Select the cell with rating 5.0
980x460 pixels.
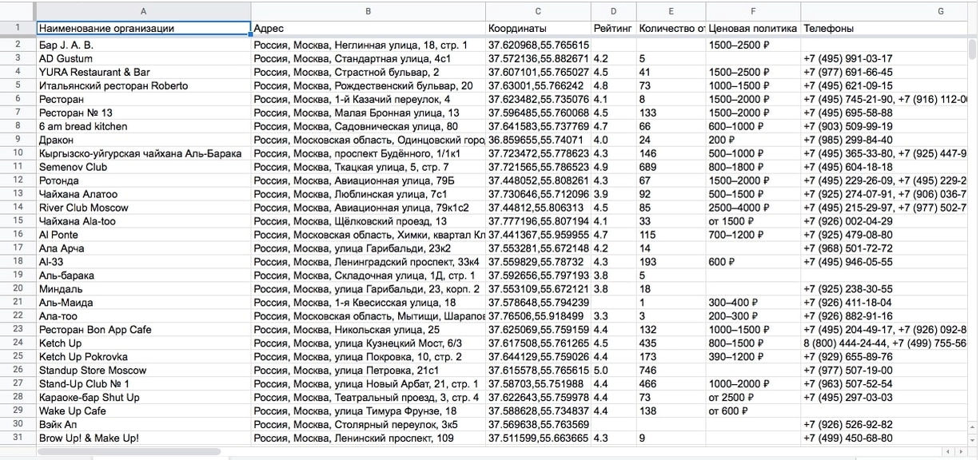pyautogui.click(x=612, y=370)
